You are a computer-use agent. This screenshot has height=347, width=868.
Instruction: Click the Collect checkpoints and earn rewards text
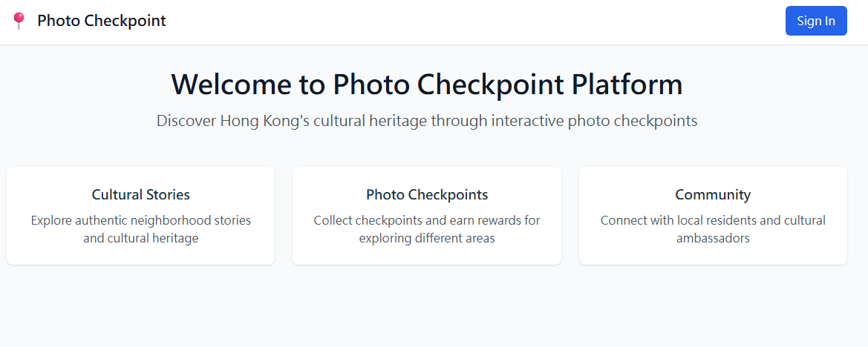click(x=426, y=229)
